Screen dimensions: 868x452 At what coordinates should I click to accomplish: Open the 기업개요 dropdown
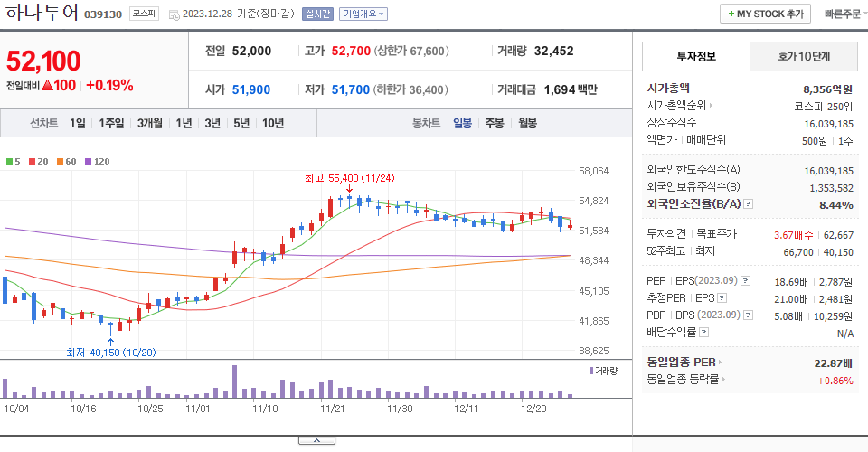363,14
